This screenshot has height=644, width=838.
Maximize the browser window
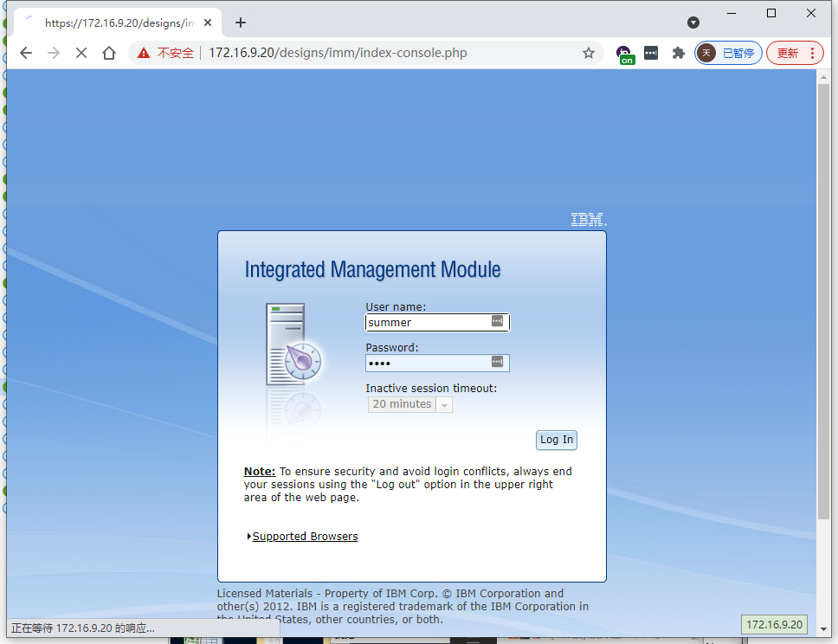tap(771, 13)
